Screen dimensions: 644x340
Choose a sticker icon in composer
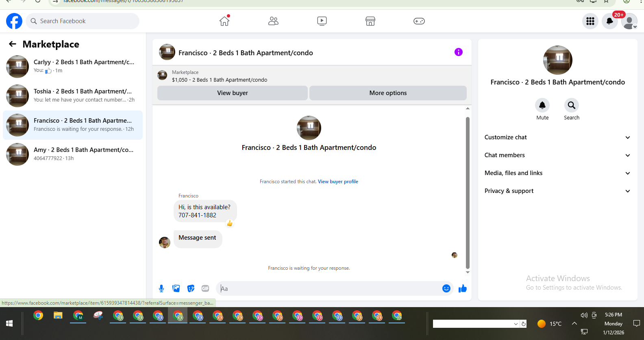pyautogui.click(x=191, y=288)
